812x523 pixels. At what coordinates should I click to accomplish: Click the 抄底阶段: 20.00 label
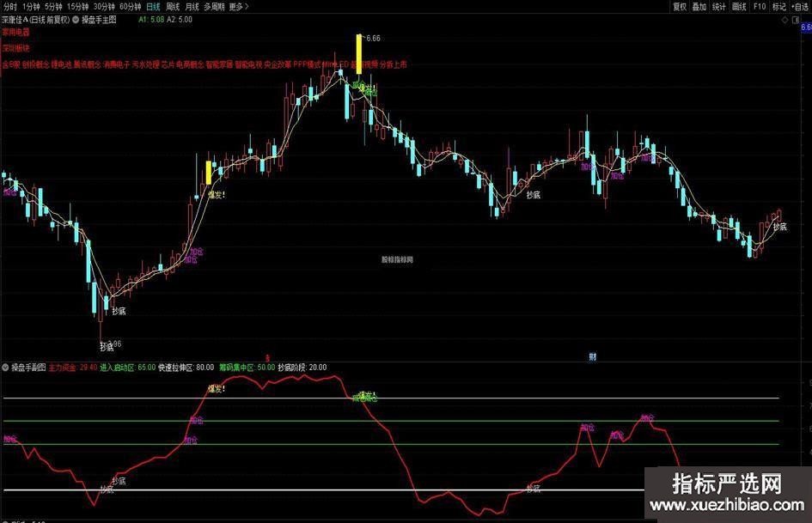pyautogui.click(x=302, y=368)
